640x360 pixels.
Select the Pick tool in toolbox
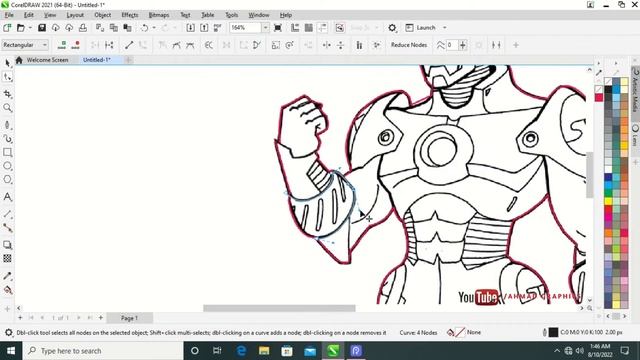click(x=7, y=63)
